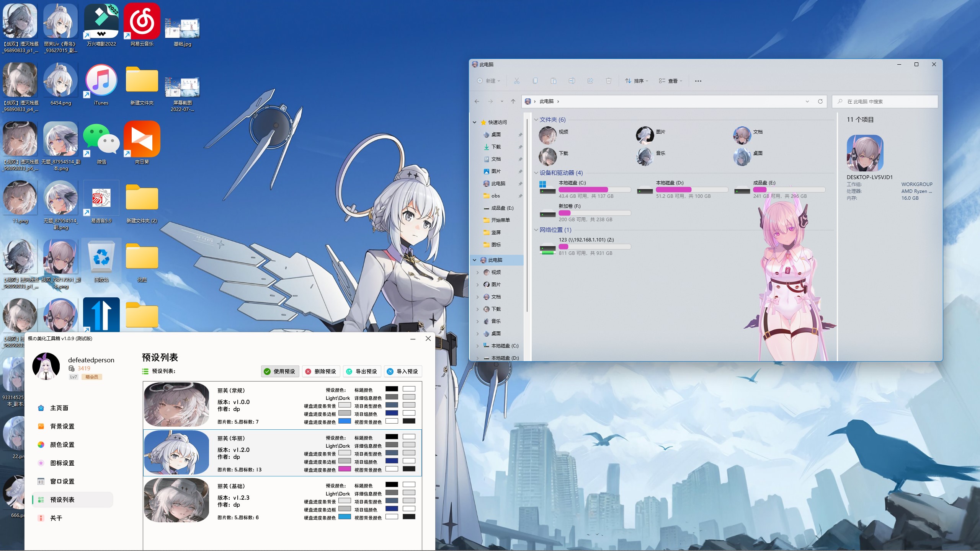Open the NetEase Cloud Music desktop icon

[142, 21]
